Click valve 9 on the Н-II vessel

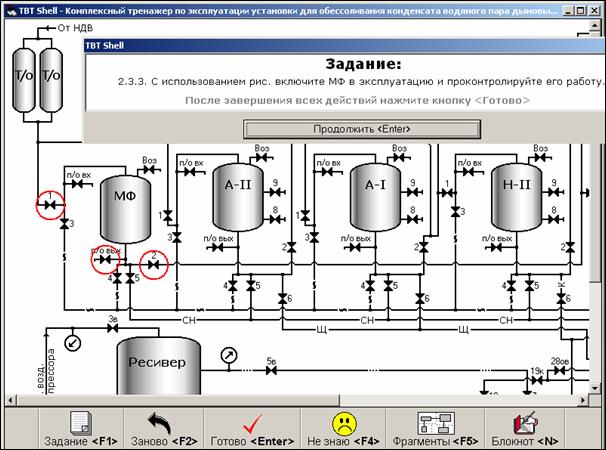click(554, 192)
